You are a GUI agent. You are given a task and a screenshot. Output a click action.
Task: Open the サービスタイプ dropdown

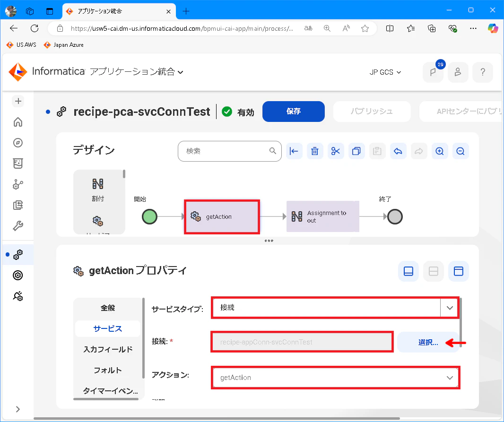tap(335, 308)
